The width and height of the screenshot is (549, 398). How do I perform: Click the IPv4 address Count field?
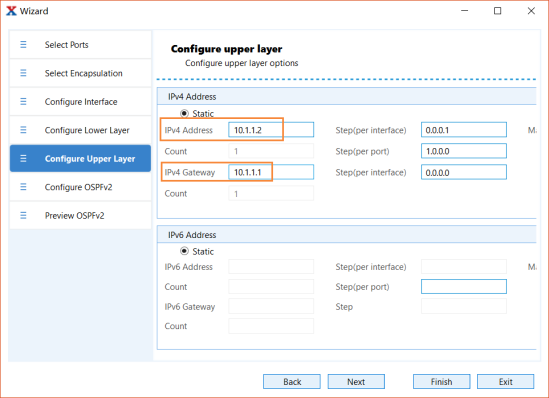[271, 151]
